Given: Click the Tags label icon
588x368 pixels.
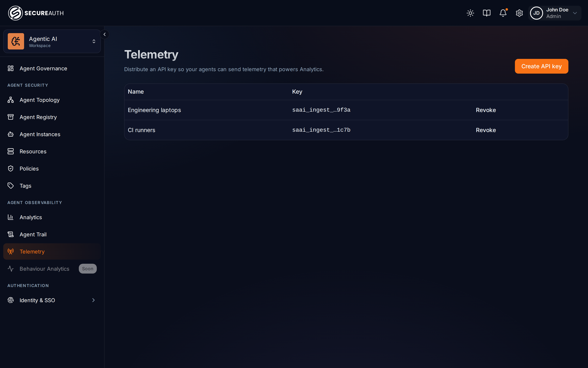Looking at the screenshot, I should 10,186.
